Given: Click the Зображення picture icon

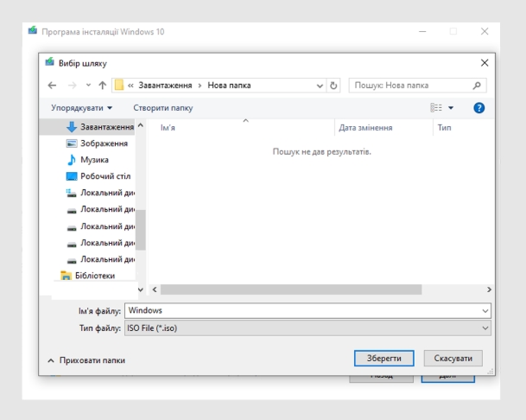Looking at the screenshot, I should pos(72,143).
